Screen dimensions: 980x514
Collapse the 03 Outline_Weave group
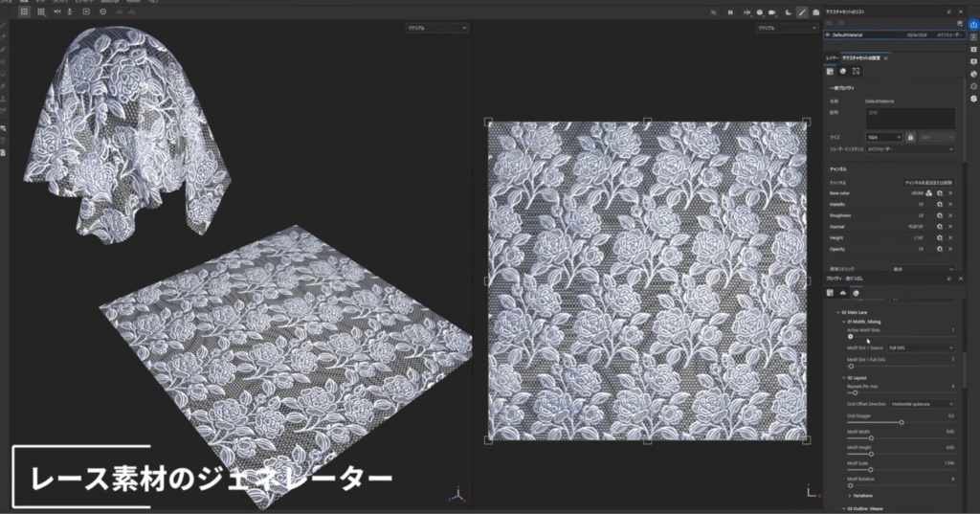[844, 509]
